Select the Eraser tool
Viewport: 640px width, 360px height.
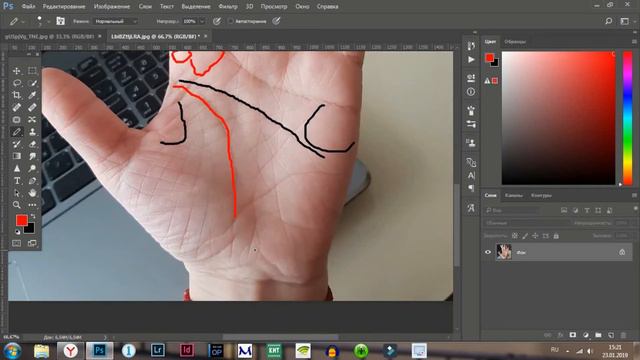coord(32,144)
